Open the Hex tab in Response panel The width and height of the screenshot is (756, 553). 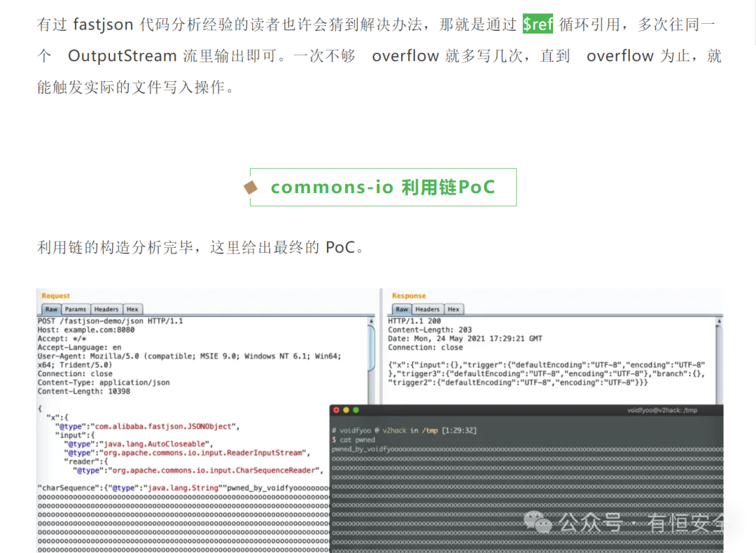point(453,309)
